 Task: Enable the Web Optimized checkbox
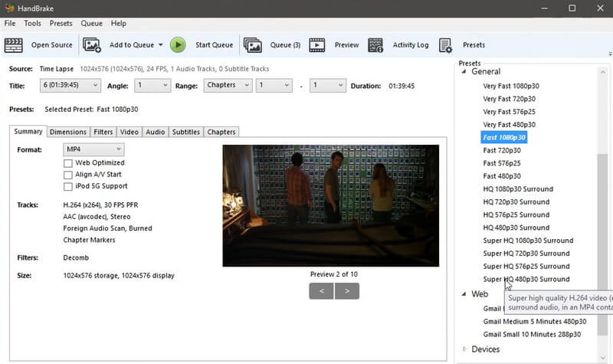pos(68,163)
